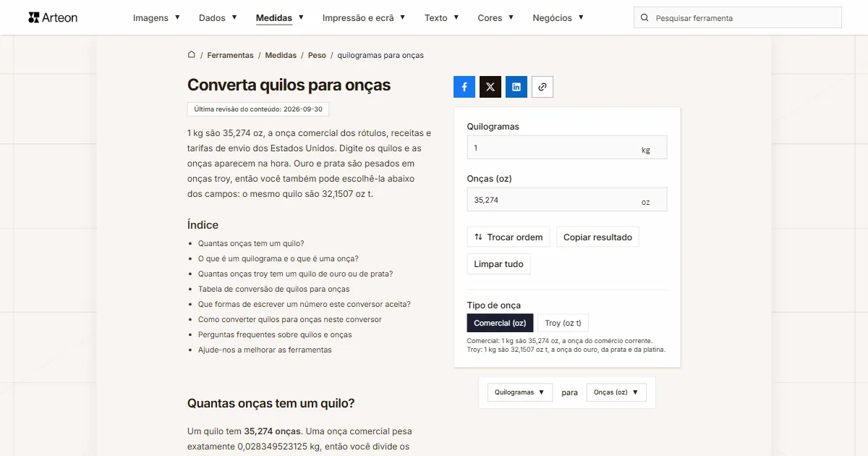Click Limpar tudo button
Screen dimensions: 868x456
click(498, 264)
